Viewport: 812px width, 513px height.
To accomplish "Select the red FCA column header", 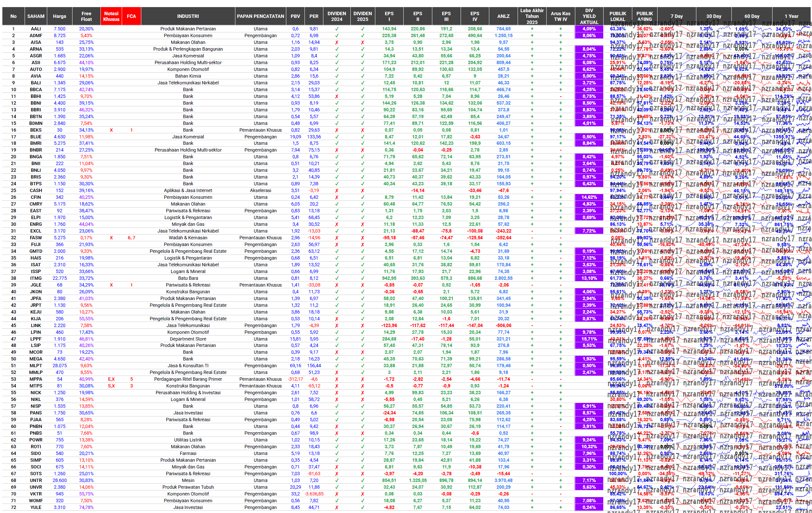I will 131,16.
